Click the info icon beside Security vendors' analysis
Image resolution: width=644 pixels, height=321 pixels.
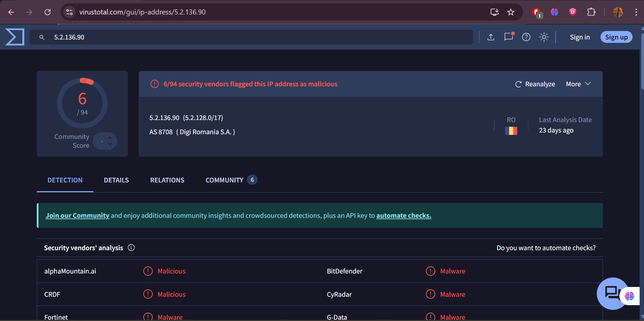click(x=131, y=247)
